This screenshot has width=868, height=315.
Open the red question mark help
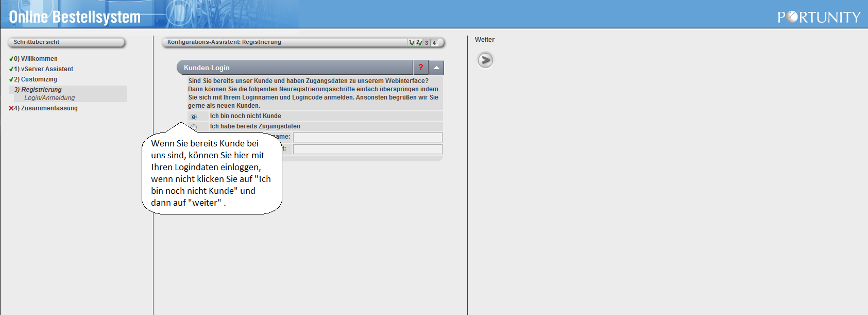(x=420, y=68)
